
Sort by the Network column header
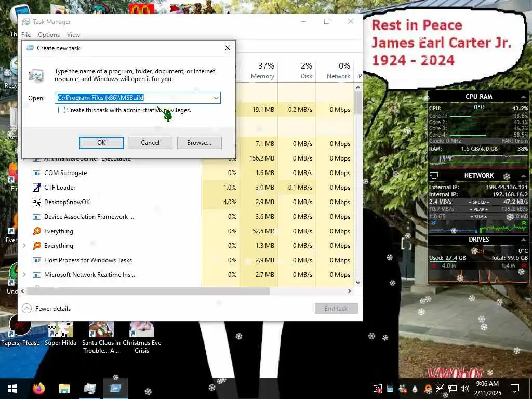335,71
